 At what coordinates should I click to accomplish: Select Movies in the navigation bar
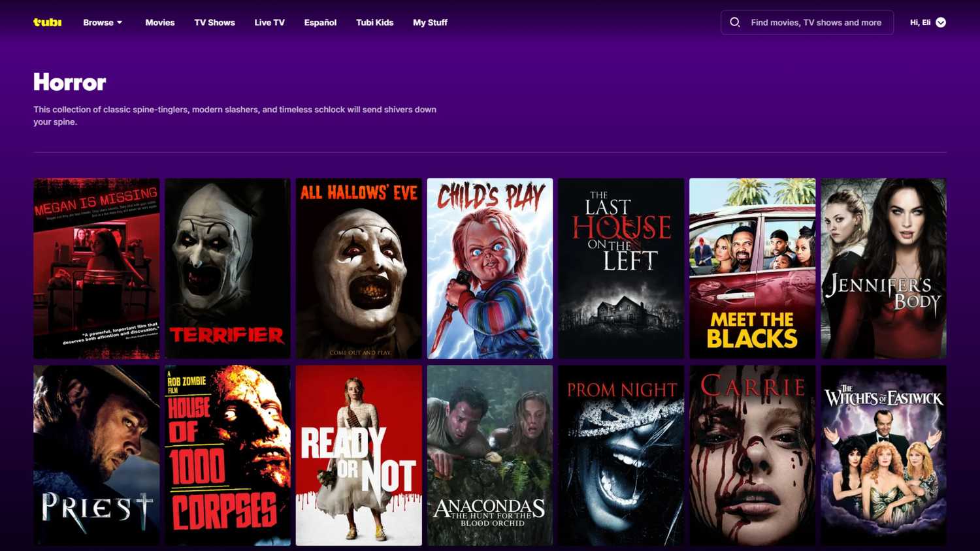[x=159, y=22]
